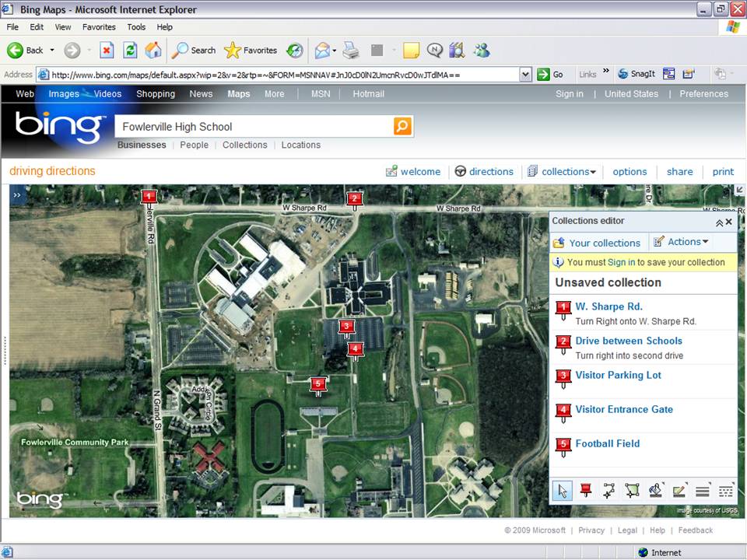Click map pushpin 4 at visitor entrance gate
This screenshot has width=747, height=560.
click(x=355, y=351)
